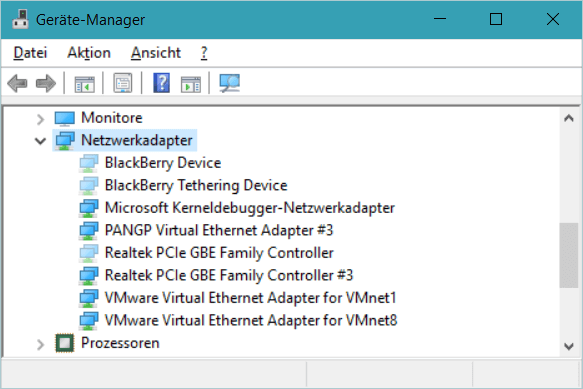Screen dimensions: 583x389
Task: Click the blue Help question mark icon
Action: tap(162, 83)
